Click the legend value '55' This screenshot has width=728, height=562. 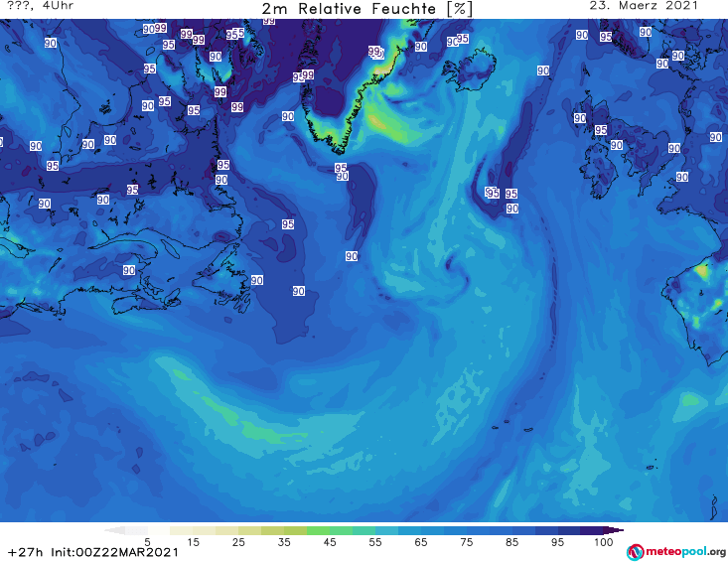[375, 542]
